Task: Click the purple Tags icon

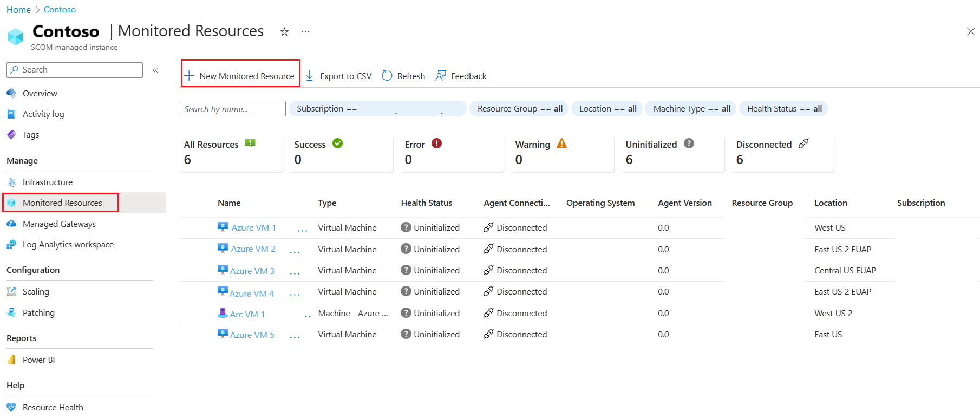Action: click(x=11, y=134)
